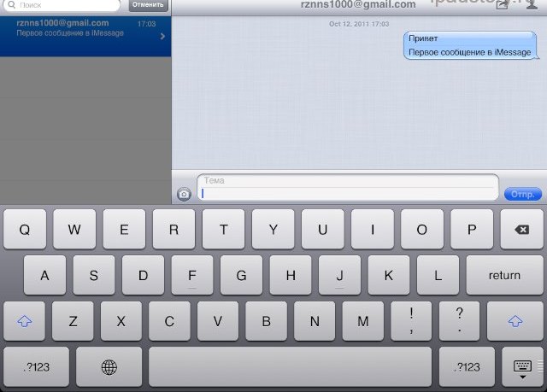Tap the U key
Screen dimensions: 547x392
coord(323,229)
